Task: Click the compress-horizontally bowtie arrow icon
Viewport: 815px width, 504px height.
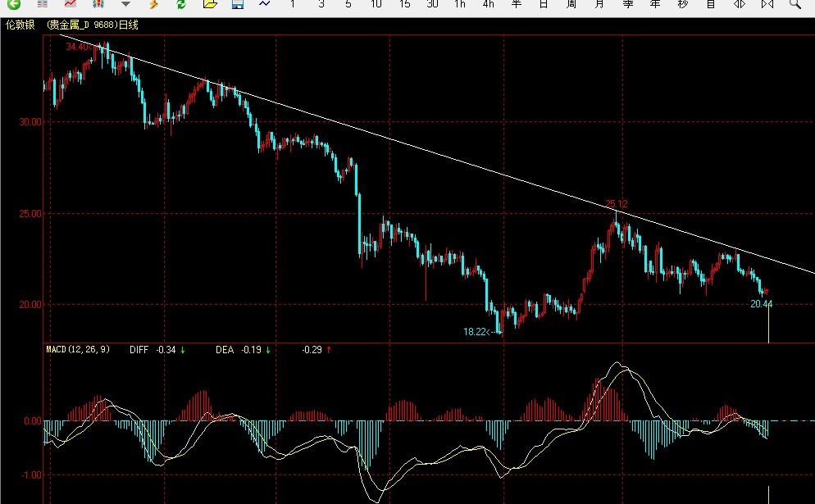Action: 767,4
